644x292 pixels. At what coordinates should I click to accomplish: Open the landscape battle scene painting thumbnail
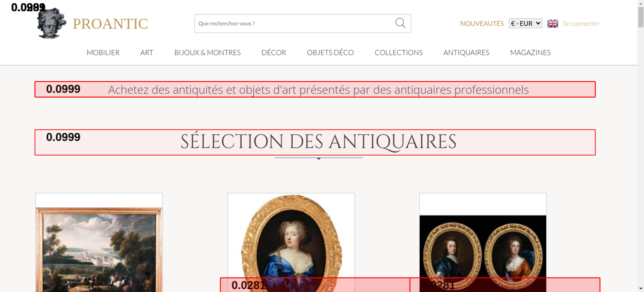coord(99,248)
